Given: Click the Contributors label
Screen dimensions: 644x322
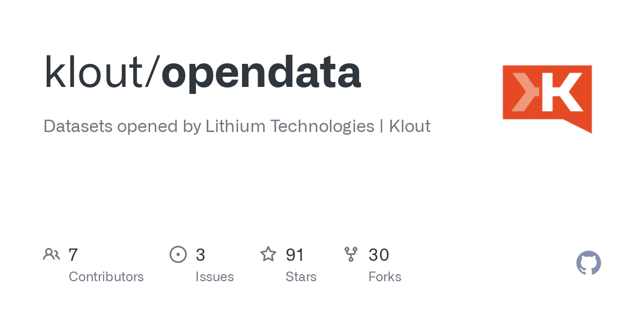Looking at the screenshot, I should click(x=106, y=277).
